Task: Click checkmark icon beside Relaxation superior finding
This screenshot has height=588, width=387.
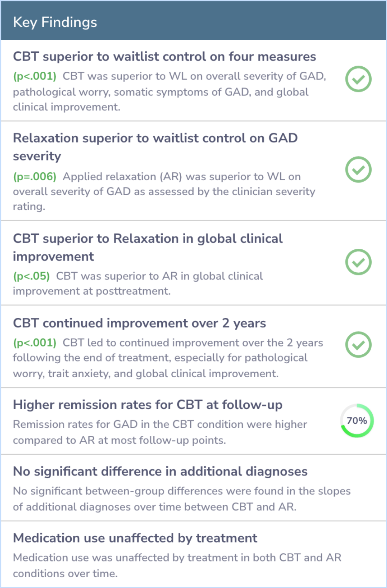Action: click(358, 169)
